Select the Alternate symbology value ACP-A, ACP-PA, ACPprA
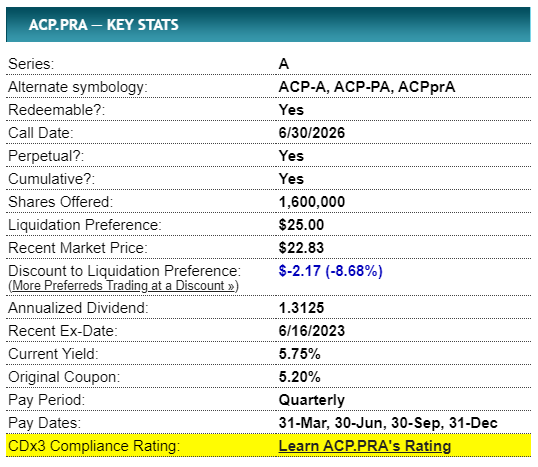The width and height of the screenshot is (538, 467). [x=367, y=87]
